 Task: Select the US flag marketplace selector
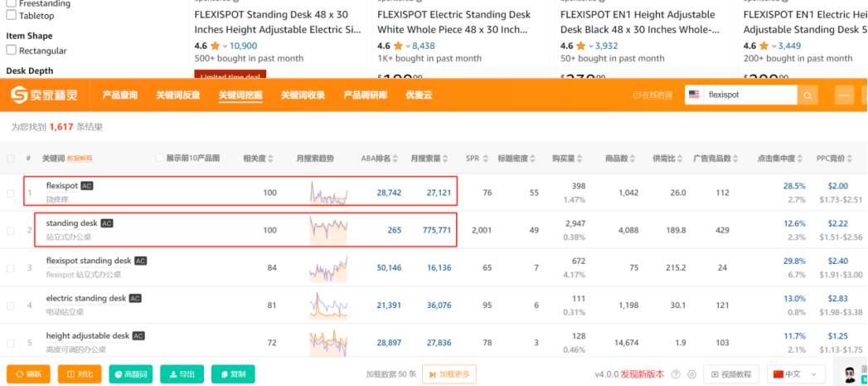(x=694, y=95)
